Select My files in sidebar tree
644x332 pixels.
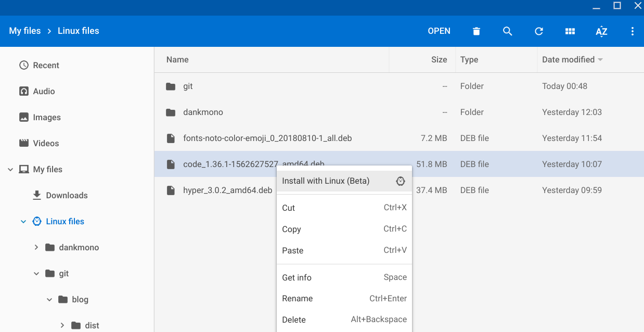coord(48,169)
